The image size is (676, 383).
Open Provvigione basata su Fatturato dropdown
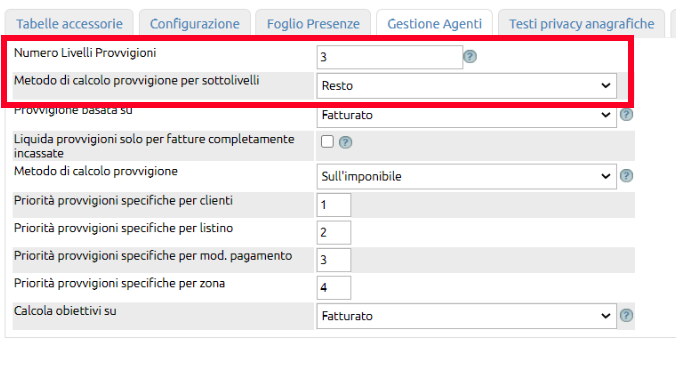[466, 116]
